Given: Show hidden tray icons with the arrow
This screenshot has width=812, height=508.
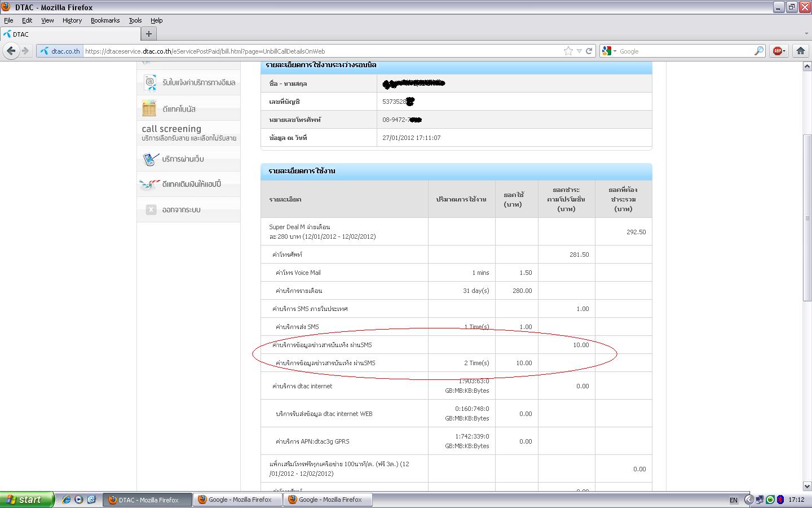Looking at the screenshot, I should [749, 500].
